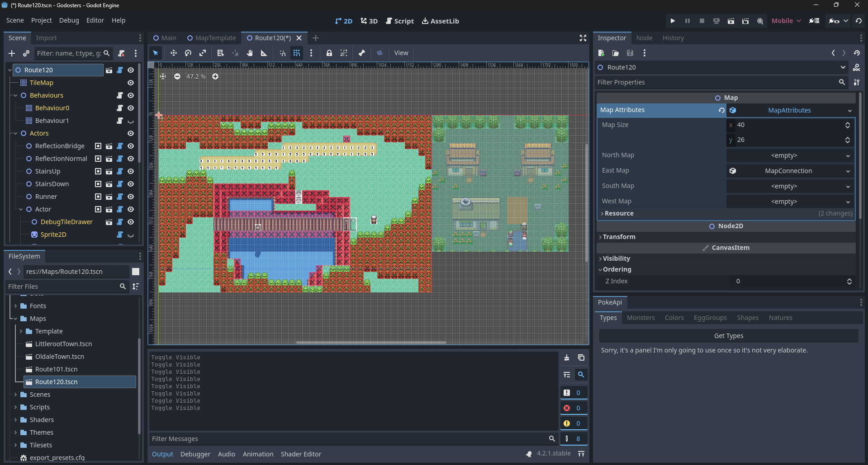868x465 pixels.
Task: Enable the Pan Mode hand tool
Action: [249, 53]
